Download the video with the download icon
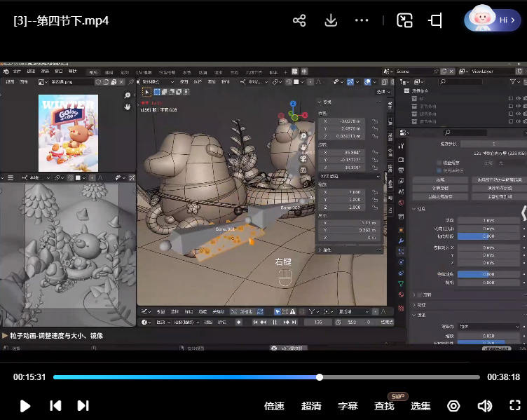527x420 pixels. [x=331, y=20]
